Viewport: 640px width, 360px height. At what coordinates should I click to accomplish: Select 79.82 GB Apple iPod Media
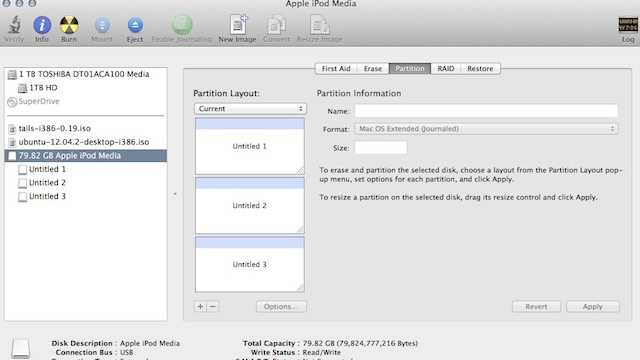click(85, 156)
